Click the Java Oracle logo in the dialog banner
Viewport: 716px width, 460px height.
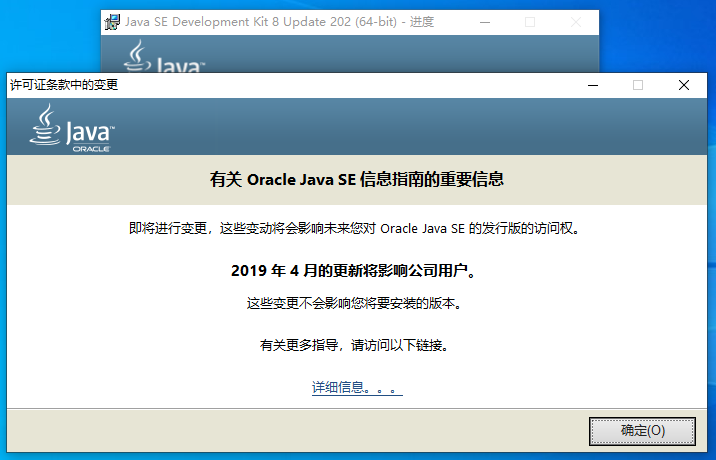(72, 128)
